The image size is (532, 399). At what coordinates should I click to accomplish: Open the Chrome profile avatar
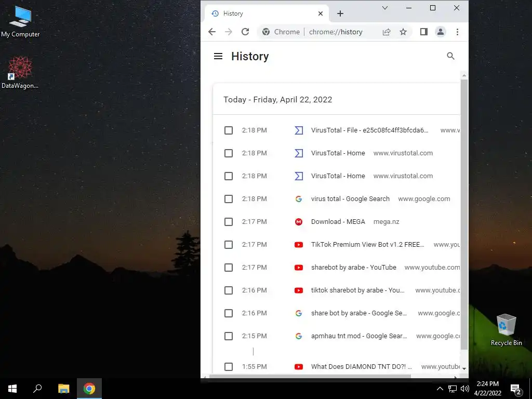click(x=441, y=32)
